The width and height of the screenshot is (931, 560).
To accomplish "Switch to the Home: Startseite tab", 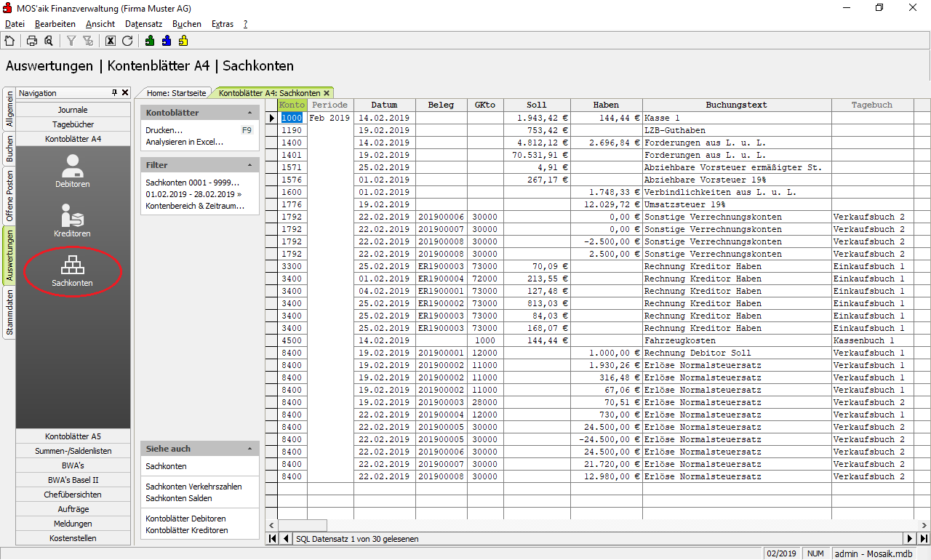I will click(176, 93).
